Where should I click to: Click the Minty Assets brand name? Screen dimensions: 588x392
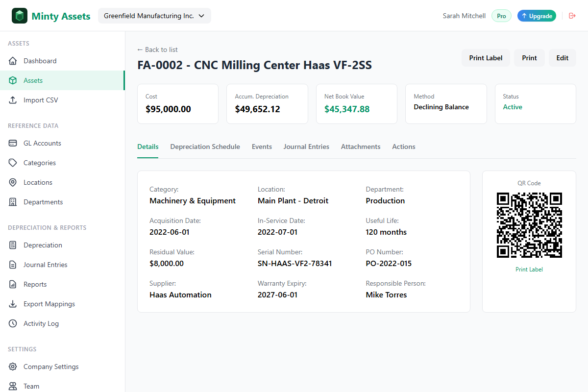[61, 16]
